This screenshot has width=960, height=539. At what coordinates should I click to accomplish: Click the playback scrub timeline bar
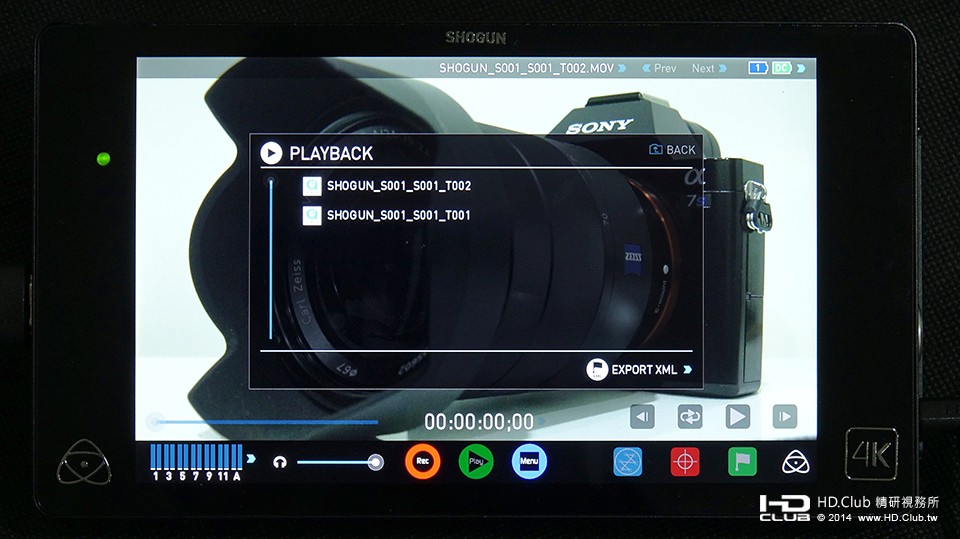tap(264, 422)
